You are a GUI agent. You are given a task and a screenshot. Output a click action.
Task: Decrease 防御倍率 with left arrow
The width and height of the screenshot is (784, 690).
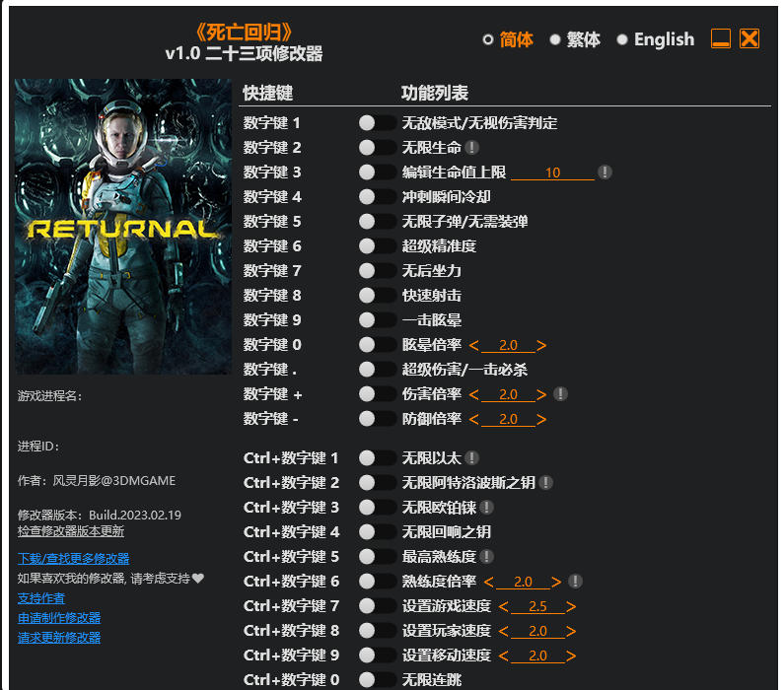pos(473,419)
